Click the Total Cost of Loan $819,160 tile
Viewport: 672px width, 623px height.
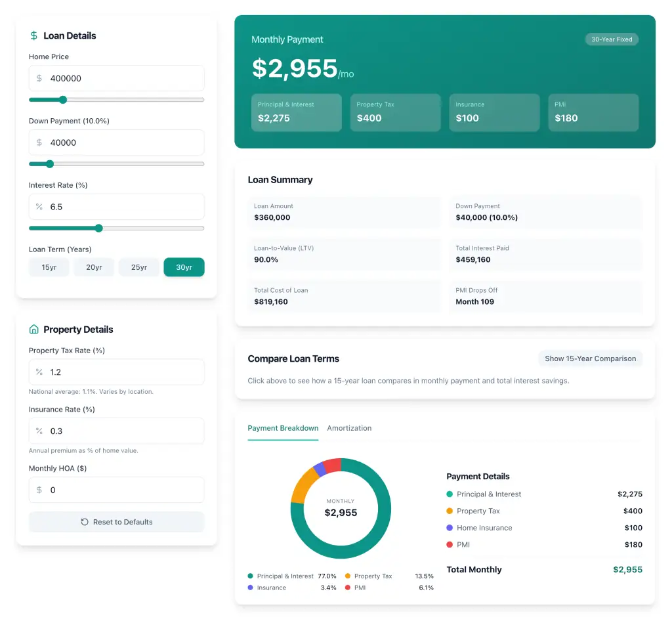pyautogui.click(x=344, y=296)
